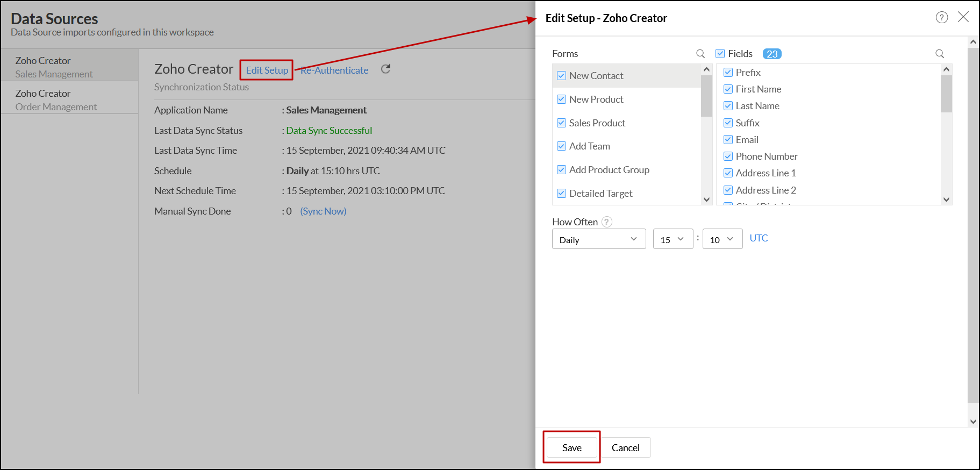Click the UTC time zone link
Viewport: 980px width, 470px height.
point(759,238)
